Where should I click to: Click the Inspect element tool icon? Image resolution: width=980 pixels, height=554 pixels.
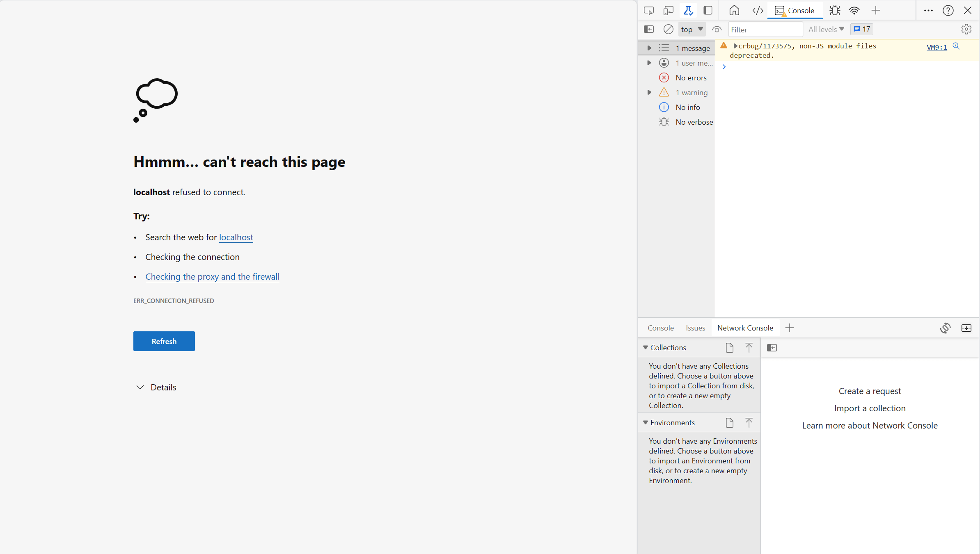[x=648, y=11]
